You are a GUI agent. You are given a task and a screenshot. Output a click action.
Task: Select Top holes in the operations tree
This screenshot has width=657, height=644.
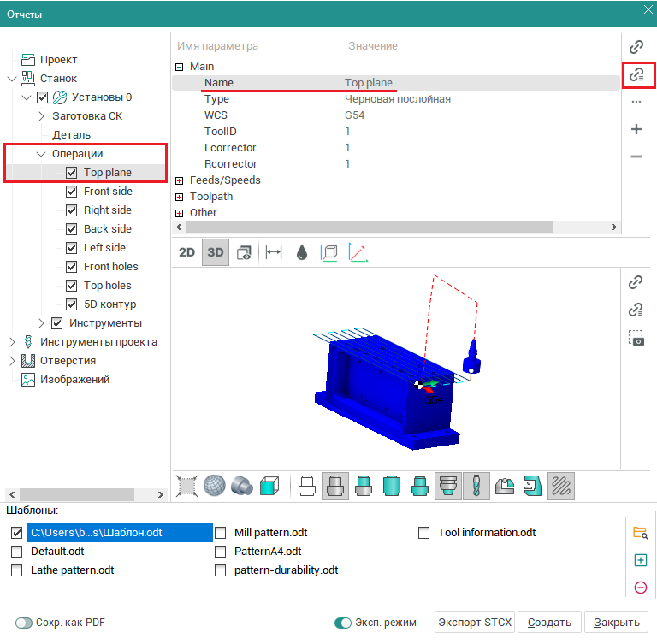pyautogui.click(x=107, y=286)
